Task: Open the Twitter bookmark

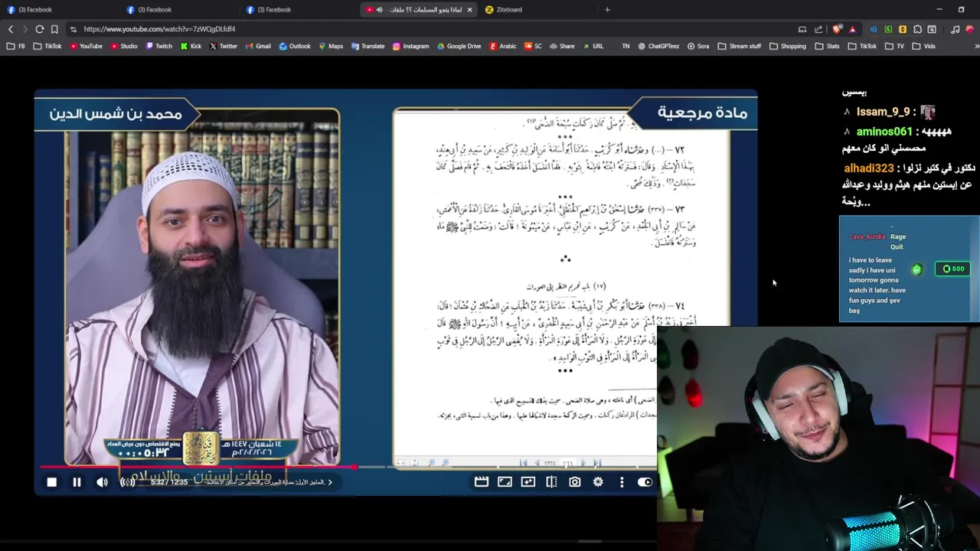Action: [224, 46]
